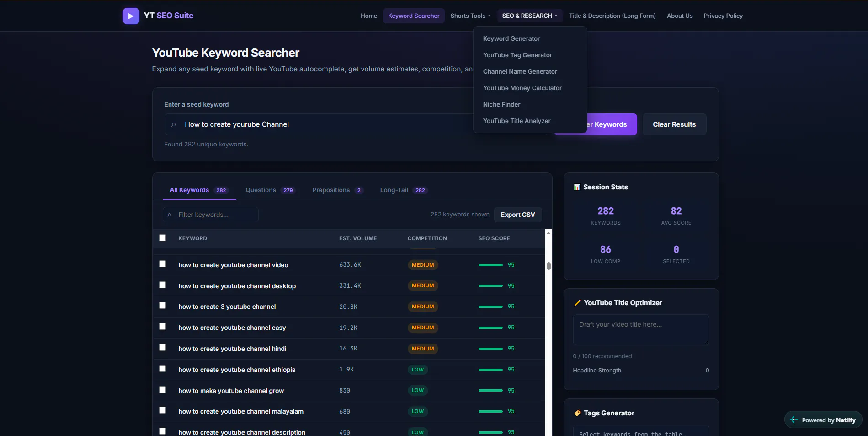Click the pencil icon beside YouTube Title Optimizer
This screenshot has width=868, height=436.
click(x=577, y=303)
